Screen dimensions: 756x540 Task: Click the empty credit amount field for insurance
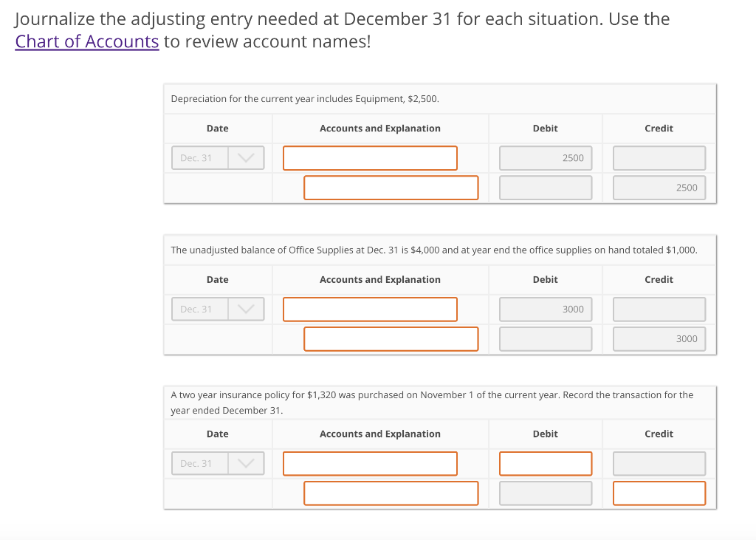pos(659,493)
